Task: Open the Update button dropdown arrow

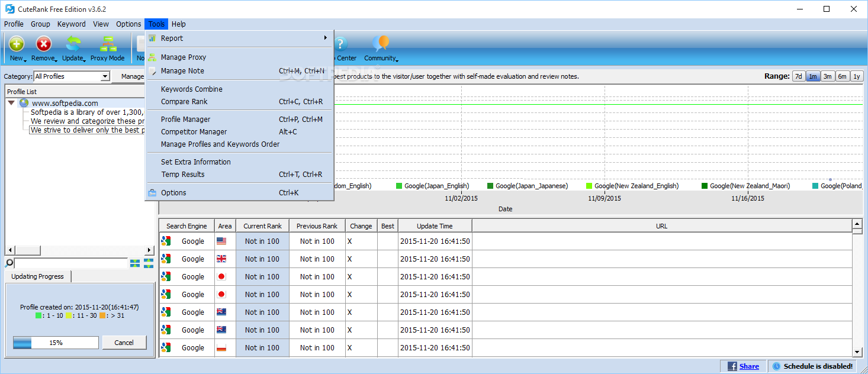Action: tap(85, 60)
